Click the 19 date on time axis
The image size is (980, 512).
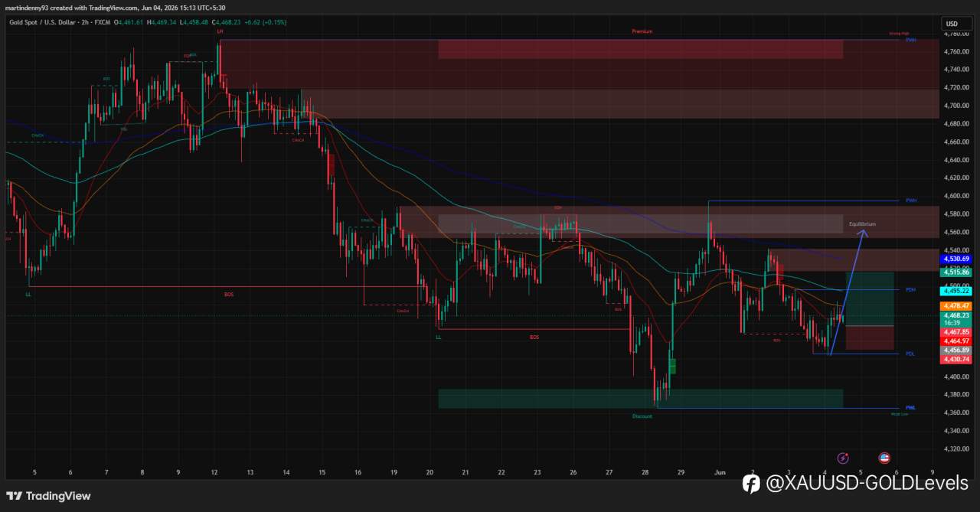(x=394, y=473)
